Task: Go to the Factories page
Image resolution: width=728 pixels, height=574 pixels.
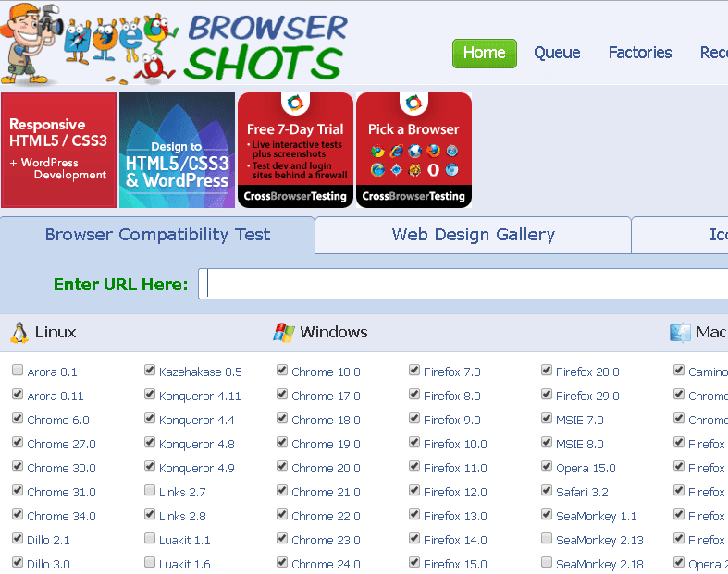Action: point(640,53)
